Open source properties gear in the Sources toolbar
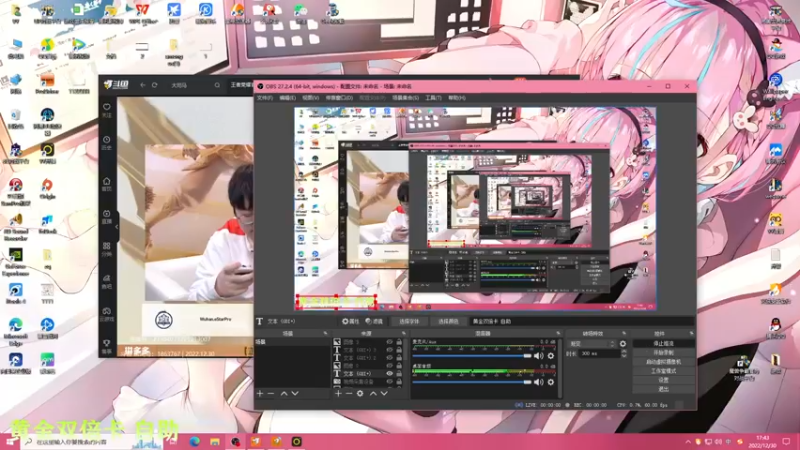The width and height of the screenshot is (800, 450). pyautogui.click(x=360, y=393)
